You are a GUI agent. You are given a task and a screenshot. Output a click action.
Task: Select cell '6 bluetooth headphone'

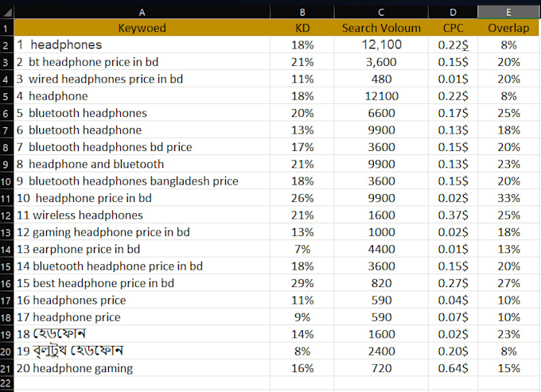point(142,130)
